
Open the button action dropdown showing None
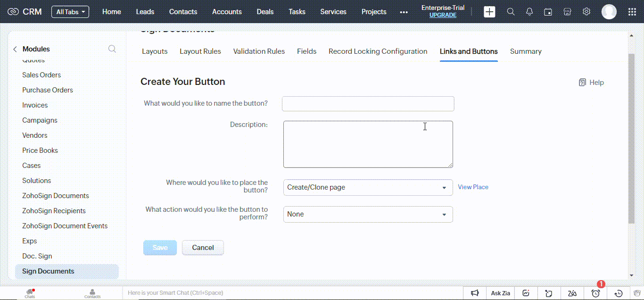[368, 214]
